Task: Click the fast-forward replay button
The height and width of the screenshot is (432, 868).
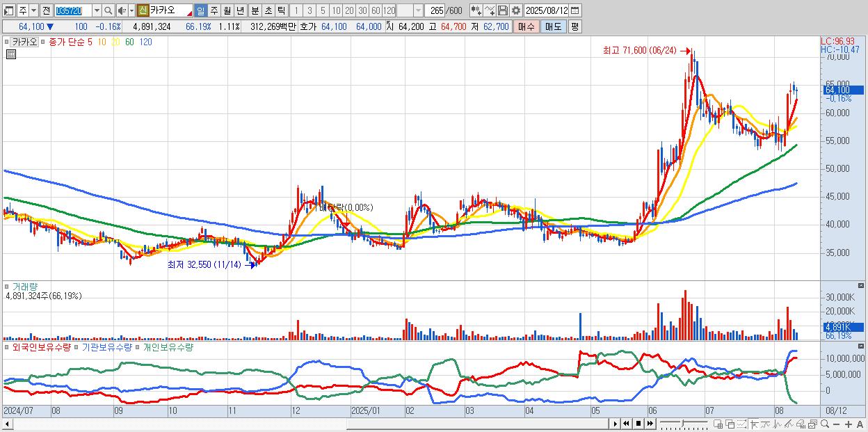Action: (650, 423)
